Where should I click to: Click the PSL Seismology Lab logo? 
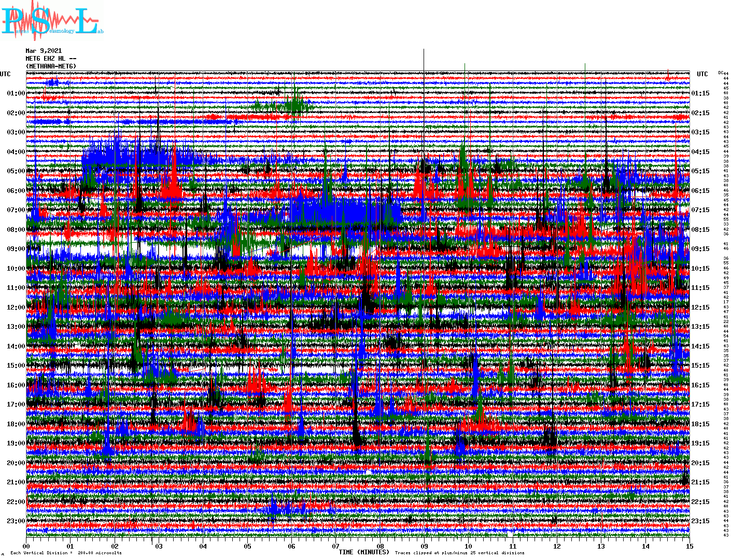click(52, 21)
